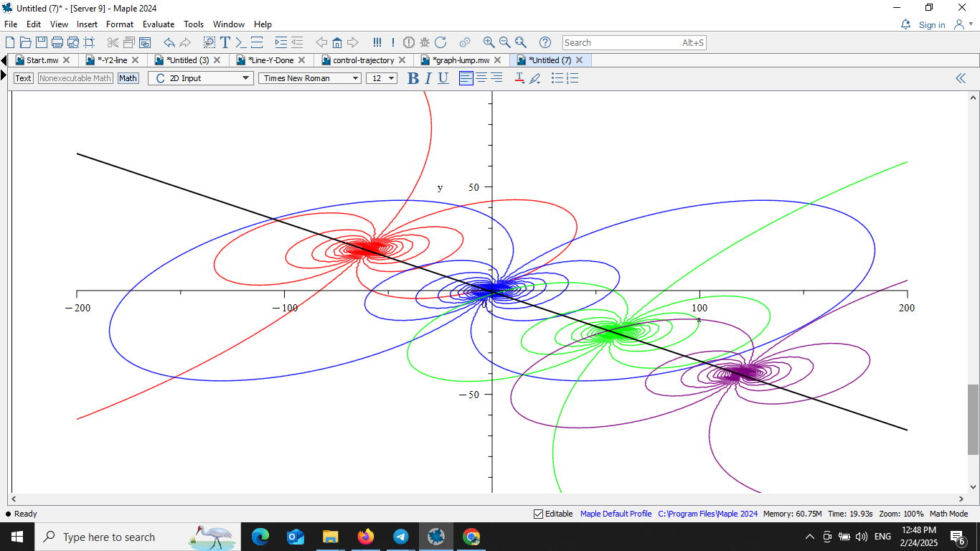Switch to the *graph-lump.mw tab
The width and height of the screenshot is (980, 551).
click(461, 60)
